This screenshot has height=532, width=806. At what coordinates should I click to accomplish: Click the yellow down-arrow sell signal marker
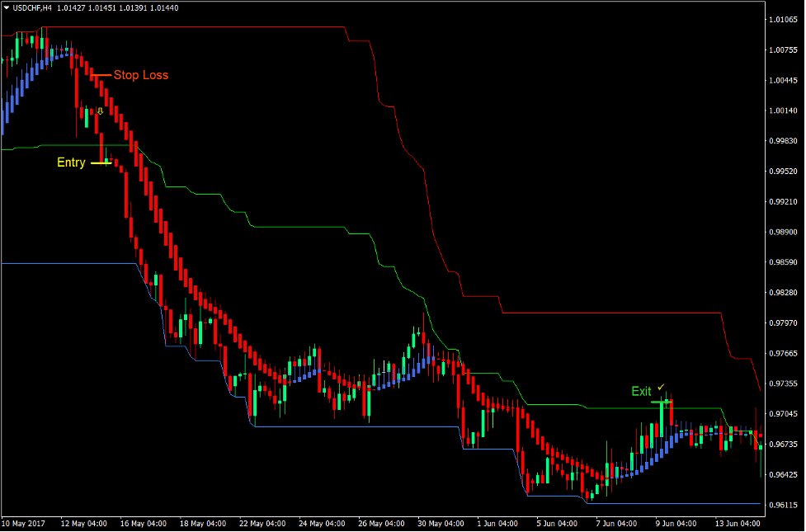point(100,111)
